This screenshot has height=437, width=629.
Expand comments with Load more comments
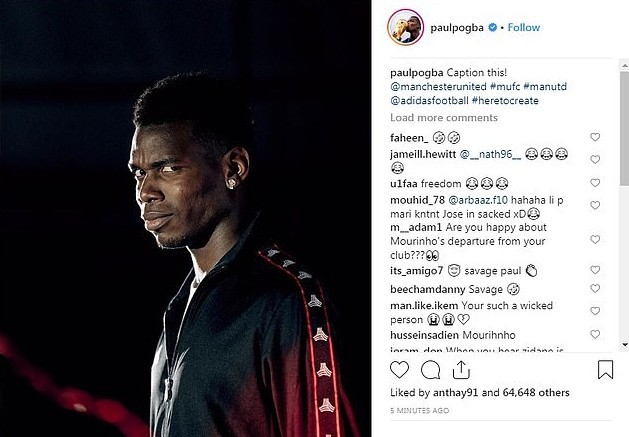444,118
